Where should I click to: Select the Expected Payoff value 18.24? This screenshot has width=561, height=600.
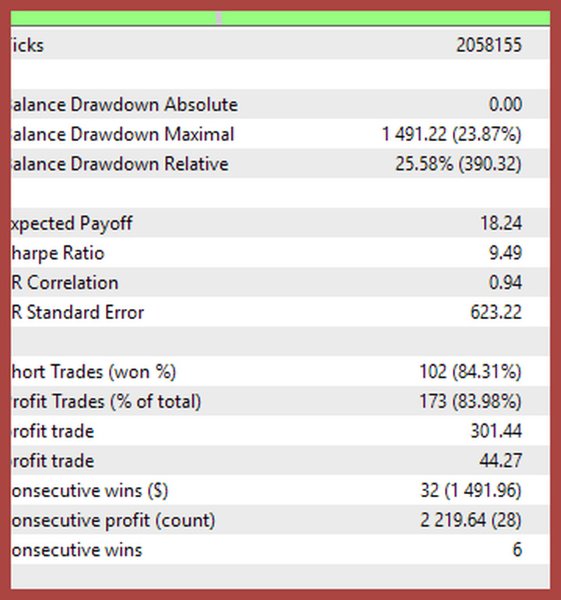[501, 223]
